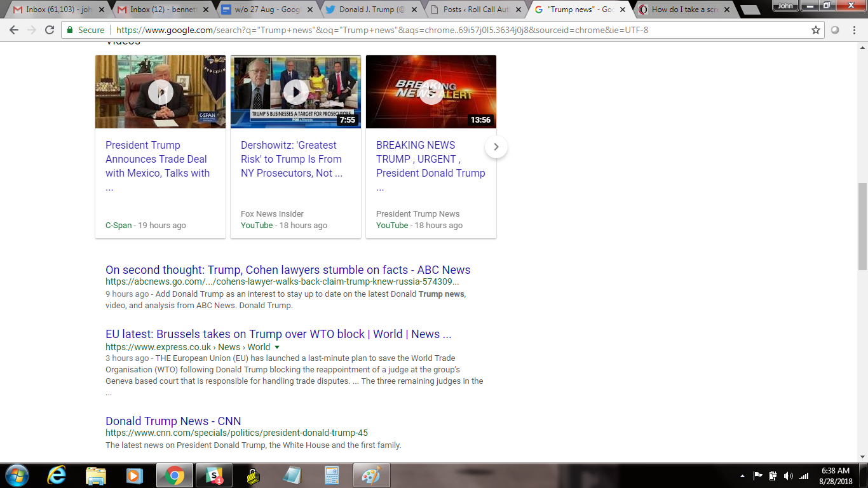This screenshot has height=488, width=868.
Task: Open the Calculator from taskbar
Action: (332, 475)
